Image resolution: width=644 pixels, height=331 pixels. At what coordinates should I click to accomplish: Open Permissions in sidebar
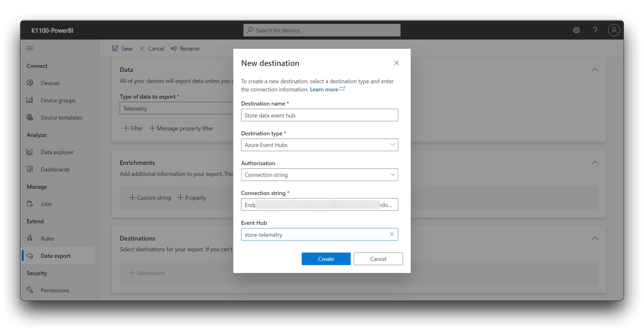click(55, 290)
